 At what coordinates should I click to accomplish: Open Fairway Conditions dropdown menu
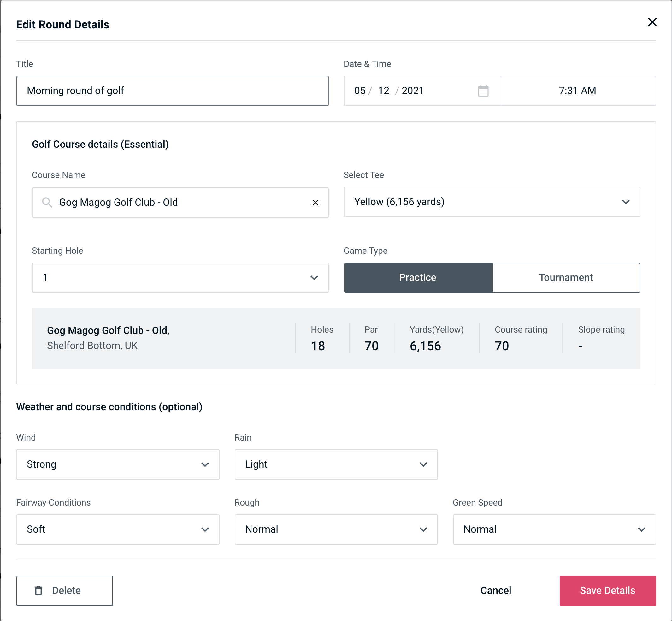click(117, 529)
